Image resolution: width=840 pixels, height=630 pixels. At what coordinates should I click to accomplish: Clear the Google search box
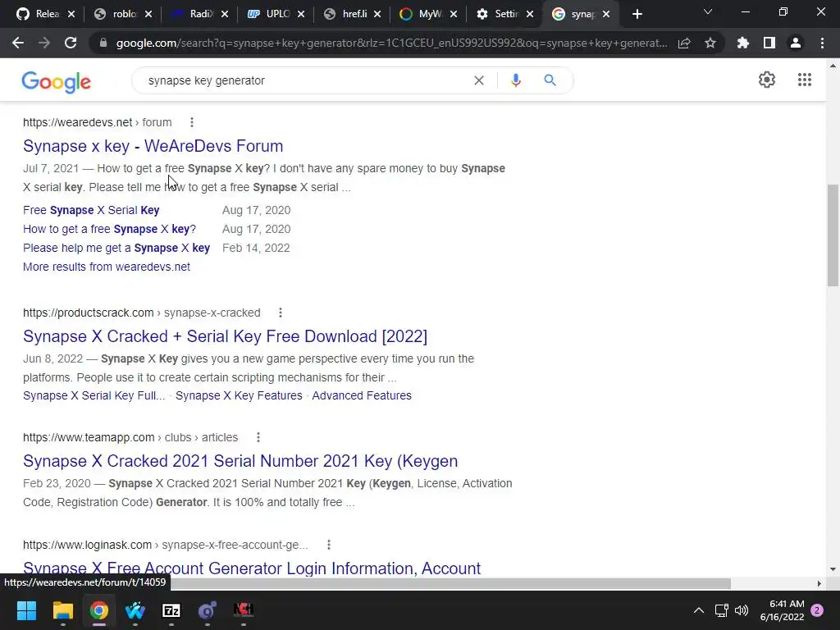(479, 80)
